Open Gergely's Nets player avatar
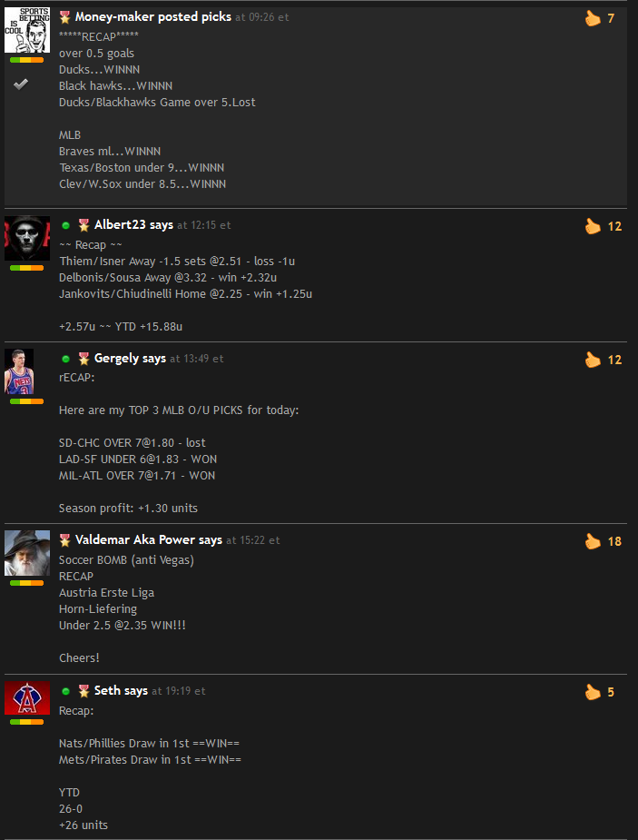Screen dimensions: 638x840 pos(19,371)
